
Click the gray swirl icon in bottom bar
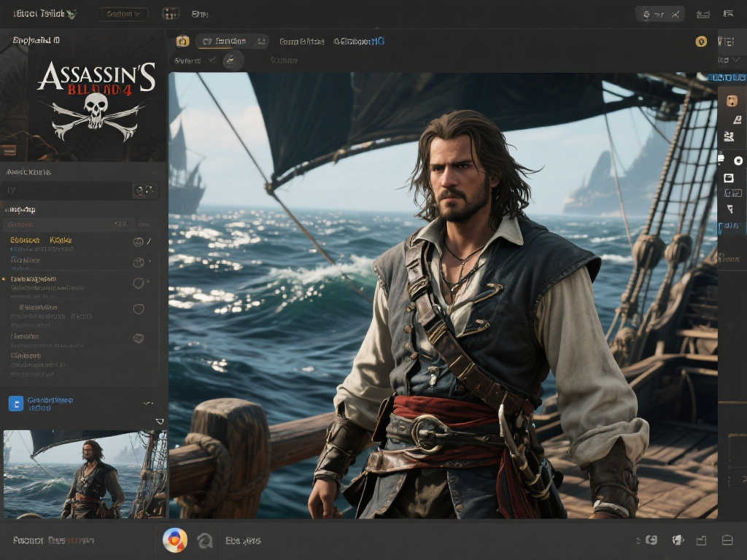[205, 540]
